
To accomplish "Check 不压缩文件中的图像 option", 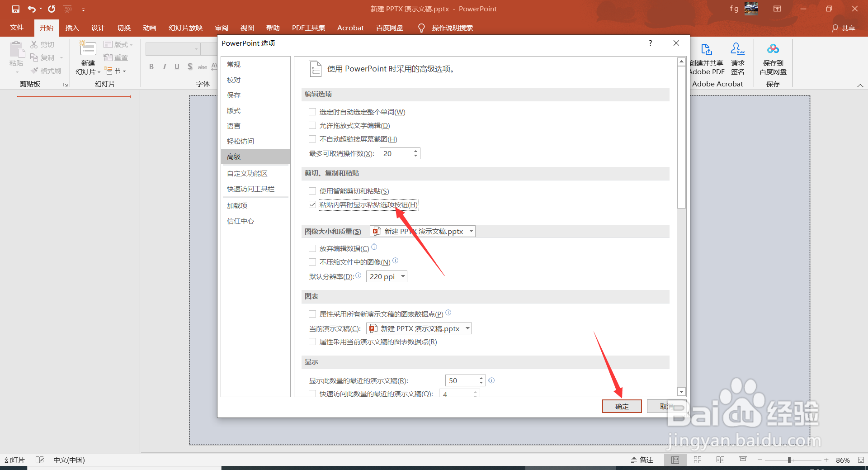I will coord(312,261).
